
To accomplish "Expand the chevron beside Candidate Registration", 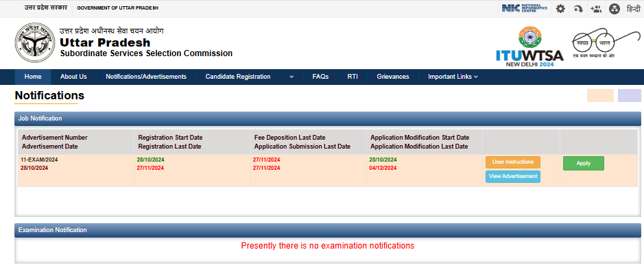I will pyautogui.click(x=291, y=77).
